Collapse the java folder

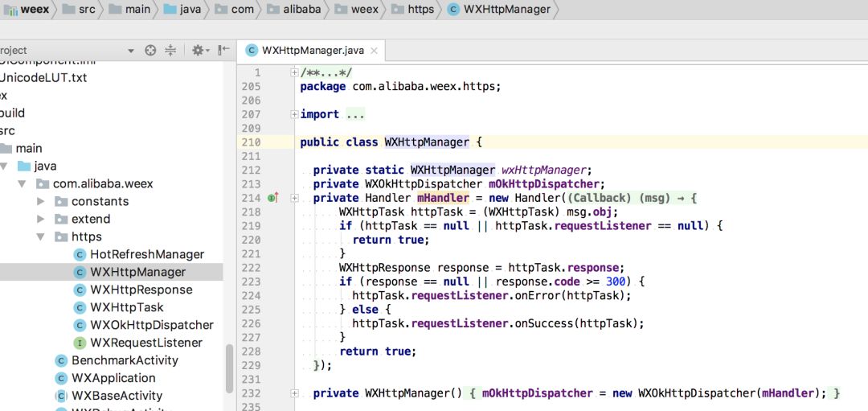pos(5,166)
